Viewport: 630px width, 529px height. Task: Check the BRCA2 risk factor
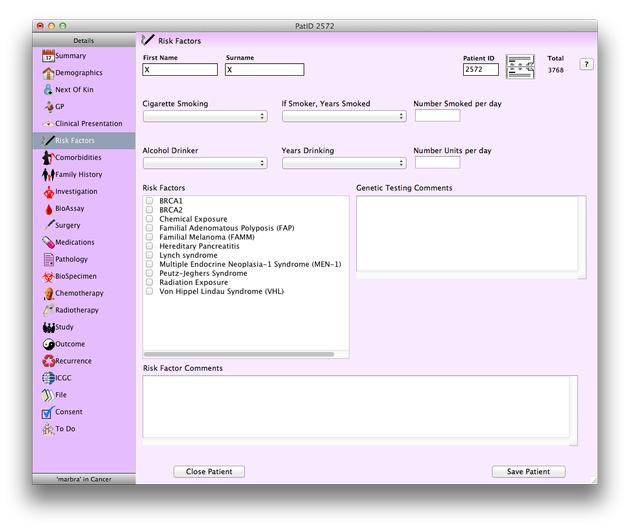[149, 210]
